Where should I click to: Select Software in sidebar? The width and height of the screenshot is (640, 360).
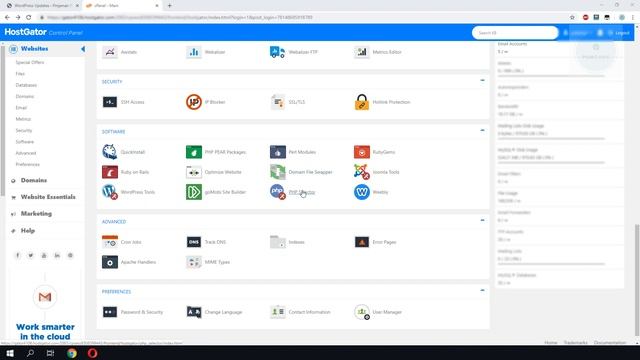(x=24, y=142)
